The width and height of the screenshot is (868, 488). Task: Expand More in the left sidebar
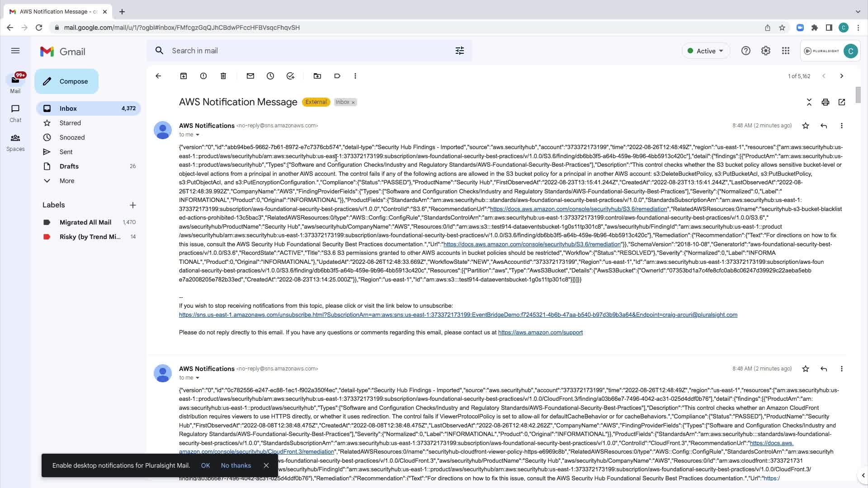click(67, 181)
